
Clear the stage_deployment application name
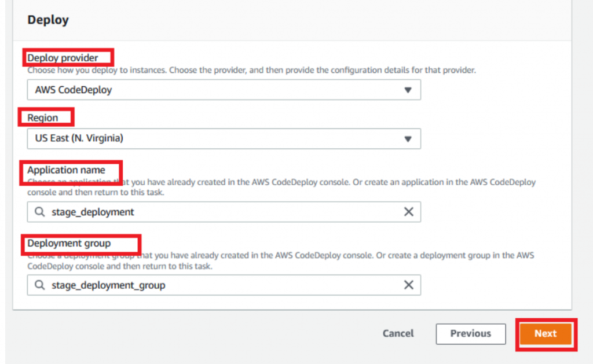pos(408,212)
